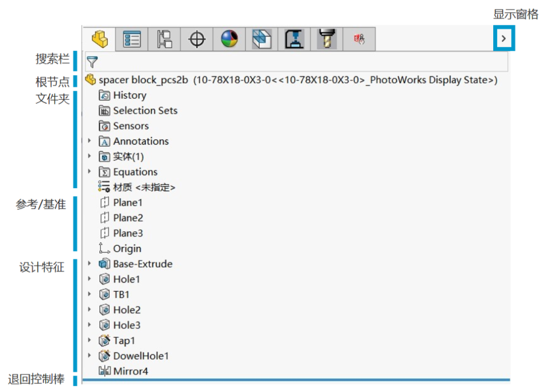
Task: Open the ConfigurationManager tab
Action: pyautogui.click(x=164, y=39)
